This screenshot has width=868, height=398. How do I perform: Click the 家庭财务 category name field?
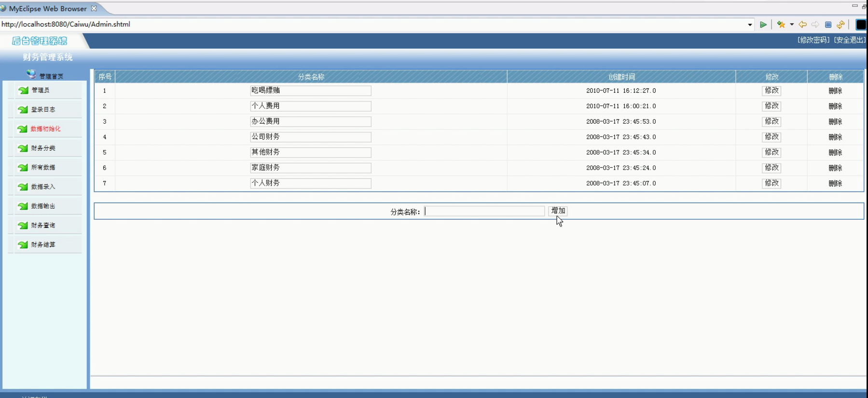click(x=311, y=168)
